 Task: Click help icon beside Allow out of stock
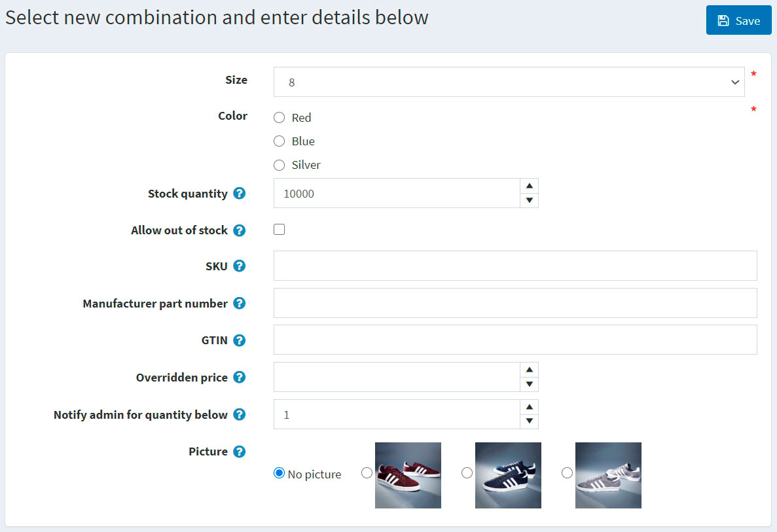click(240, 230)
